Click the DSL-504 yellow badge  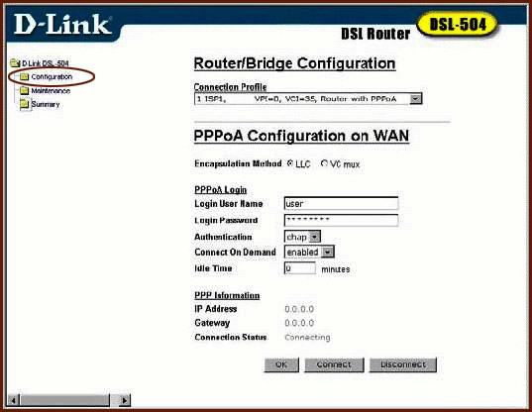(x=457, y=25)
